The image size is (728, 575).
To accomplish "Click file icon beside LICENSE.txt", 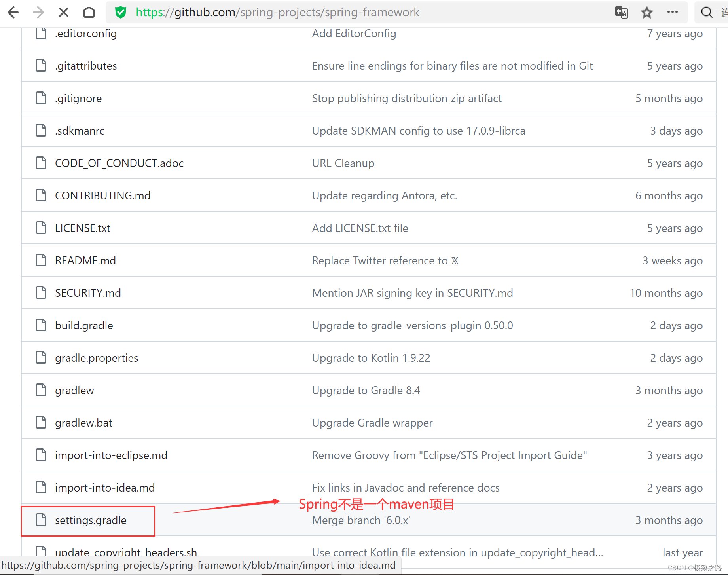I will [41, 228].
